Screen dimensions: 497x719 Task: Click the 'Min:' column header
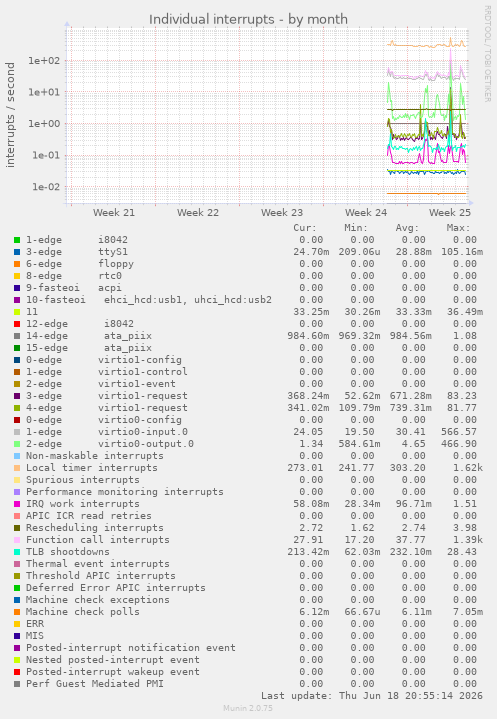(356, 228)
